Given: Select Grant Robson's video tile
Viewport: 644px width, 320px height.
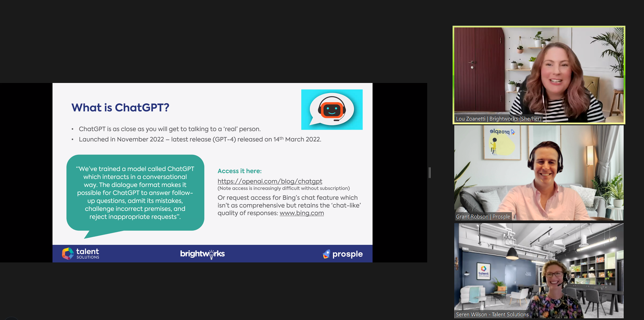Looking at the screenshot, I should [x=539, y=173].
